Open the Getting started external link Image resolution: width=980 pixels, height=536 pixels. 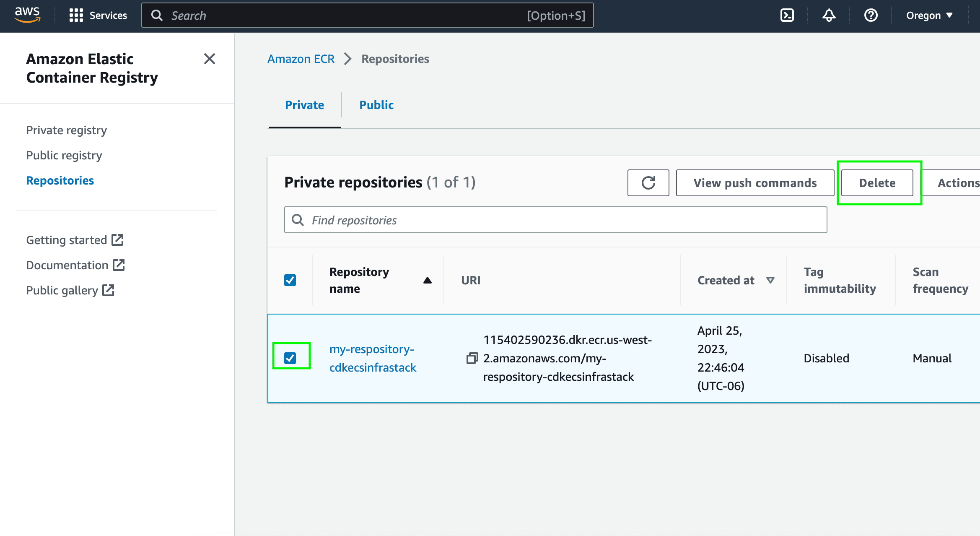pos(75,240)
